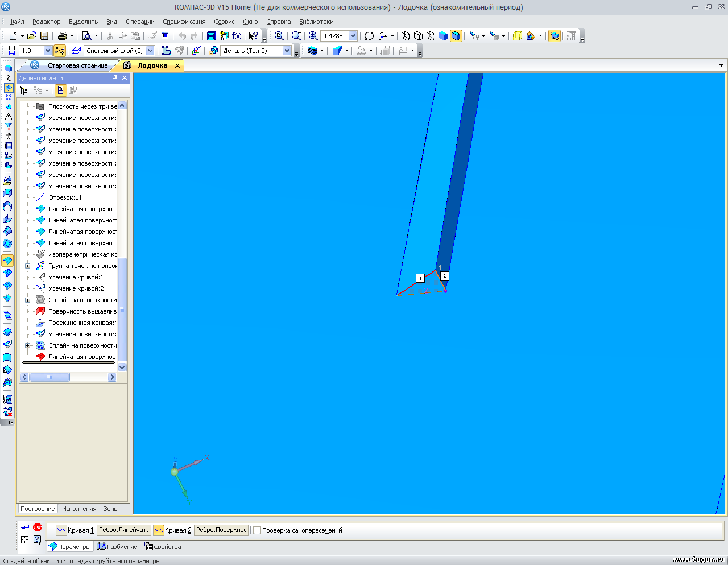Click the active Curve 2 pick icon
Screen dimensions: 728x565
(x=159, y=530)
